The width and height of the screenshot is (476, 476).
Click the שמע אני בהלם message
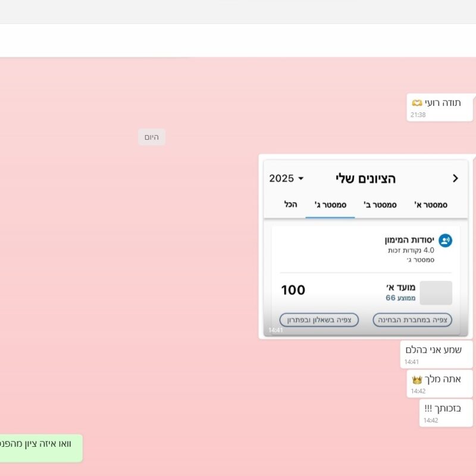pyautogui.click(x=434, y=350)
